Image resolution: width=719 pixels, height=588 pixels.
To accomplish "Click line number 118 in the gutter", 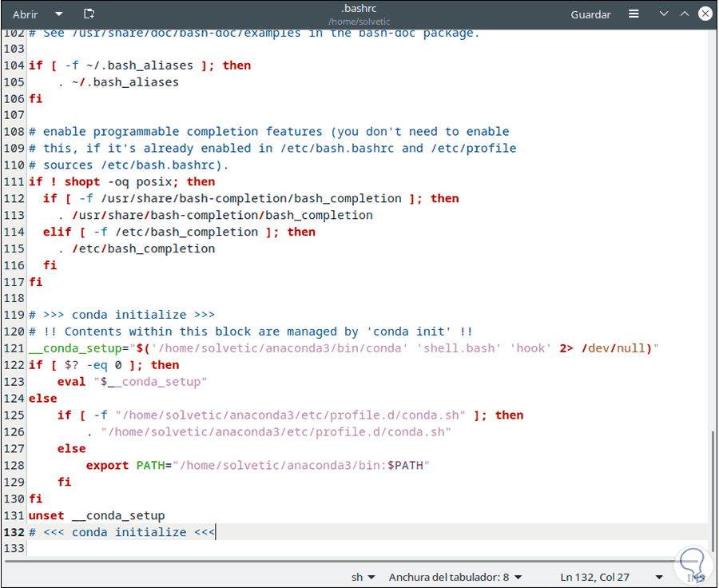I will click(14, 299).
